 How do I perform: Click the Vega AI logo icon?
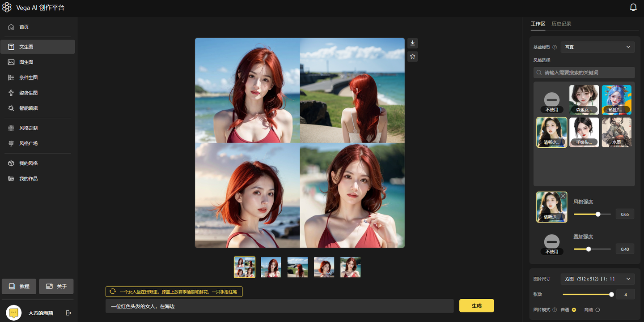click(x=7, y=8)
